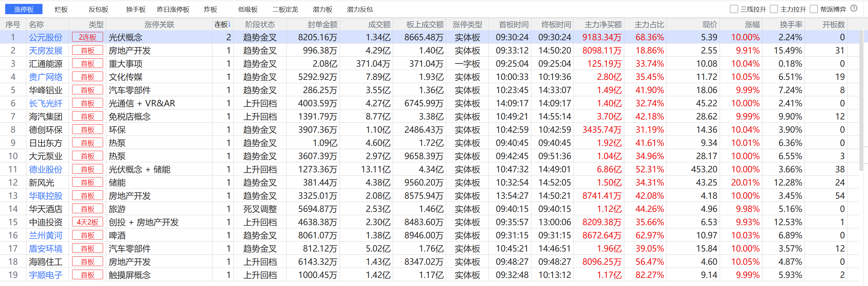Open stock link 贵广网络
This screenshot has height=286, width=868.
(45, 77)
